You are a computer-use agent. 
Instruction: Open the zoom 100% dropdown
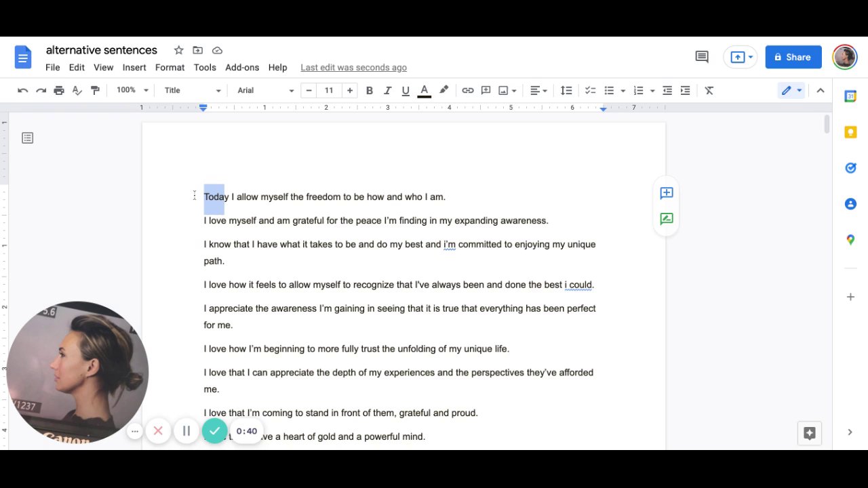click(132, 90)
